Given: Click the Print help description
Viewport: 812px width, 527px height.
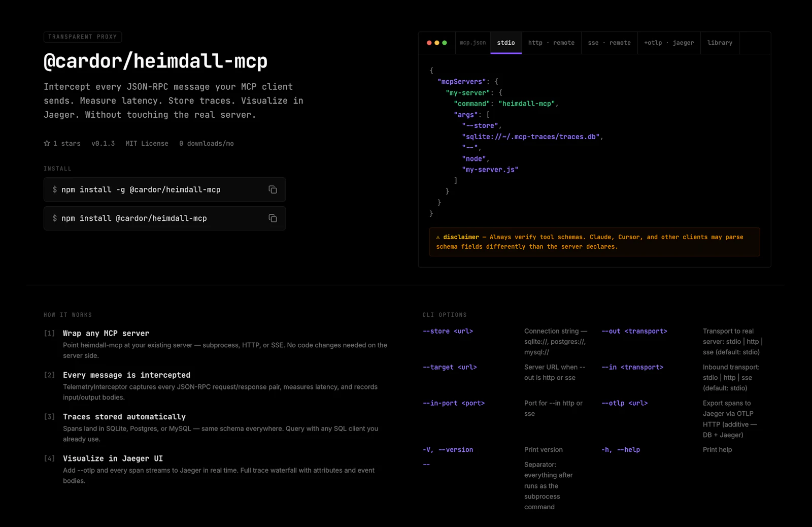Looking at the screenshot, I should pyautogui.click(x=718, y=450).
